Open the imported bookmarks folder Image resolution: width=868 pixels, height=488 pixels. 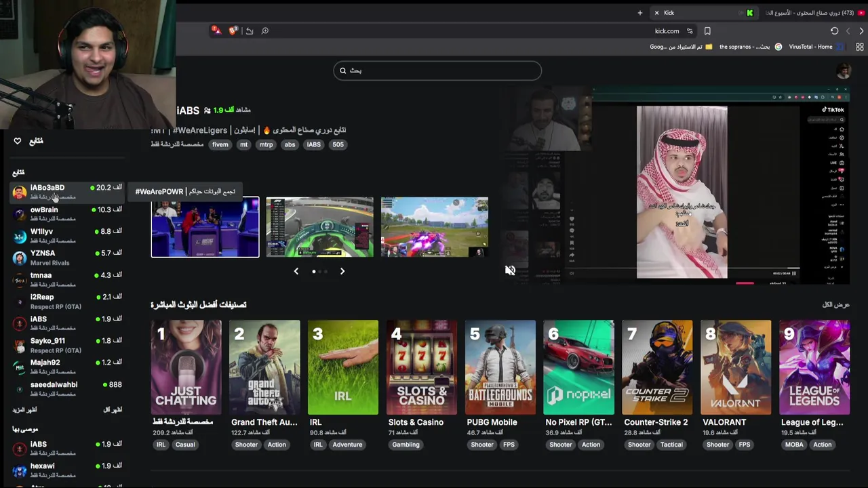click(x=682, y=47)
